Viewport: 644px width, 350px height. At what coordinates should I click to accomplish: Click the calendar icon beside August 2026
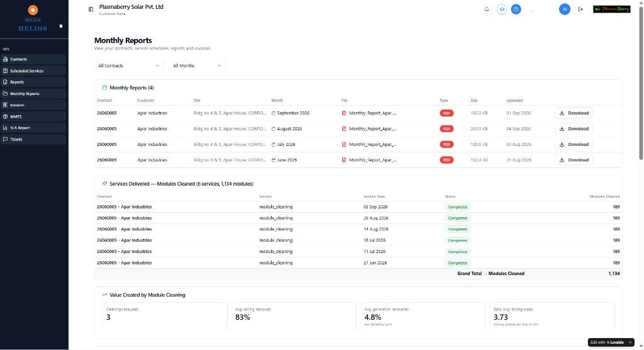coord(274,128)
